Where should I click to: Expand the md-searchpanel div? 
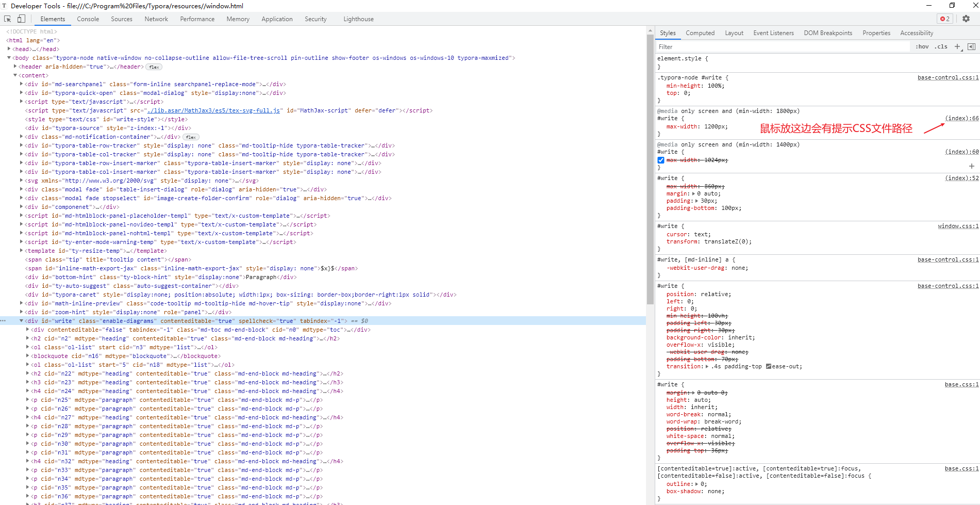click(x=21, y=84)
